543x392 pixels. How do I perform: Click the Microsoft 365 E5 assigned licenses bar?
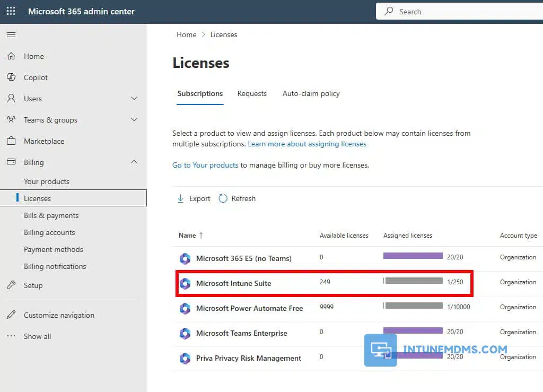[413, 256]
